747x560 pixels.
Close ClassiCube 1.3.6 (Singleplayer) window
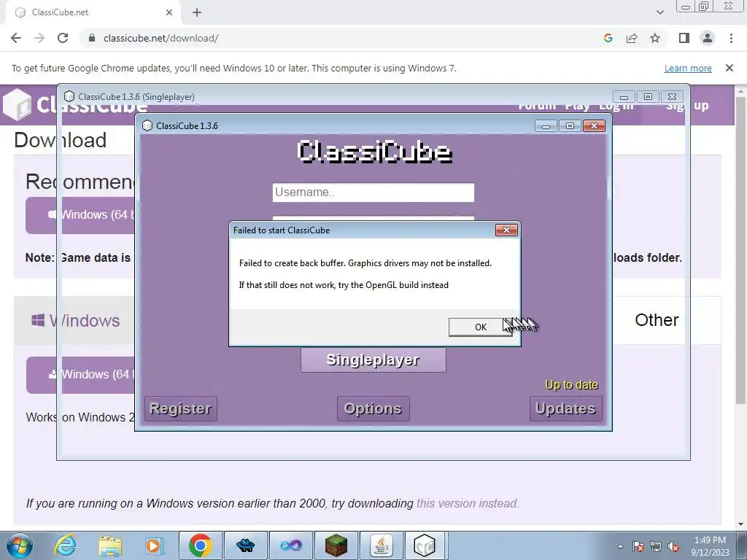(x=672, y=97)
